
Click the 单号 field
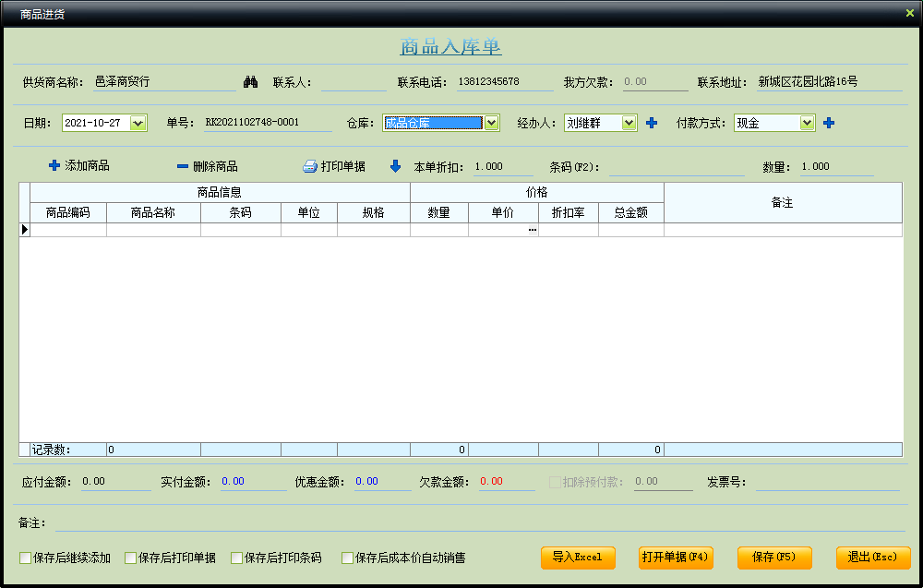268,123
